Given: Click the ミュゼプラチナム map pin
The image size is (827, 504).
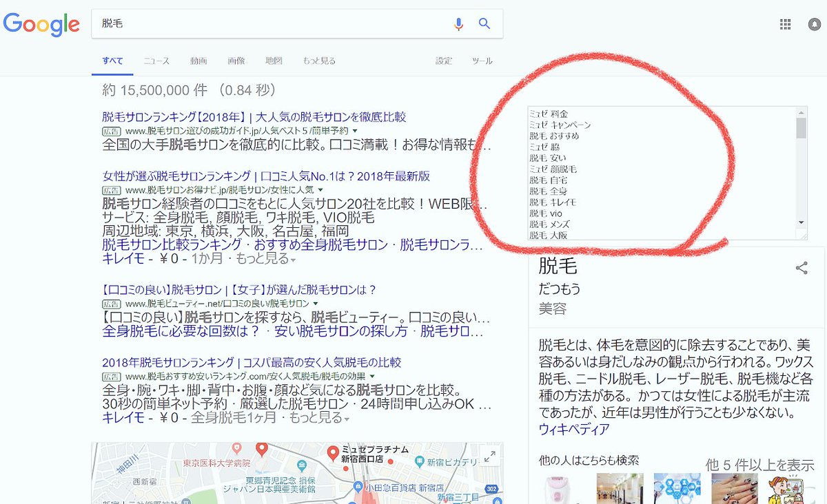Looking at the screenshot, I should pyautogui.click(x=334, y=454).
